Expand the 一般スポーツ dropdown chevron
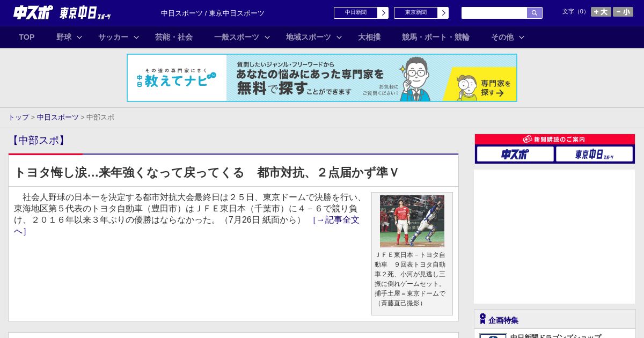 [x=267, y=38]
